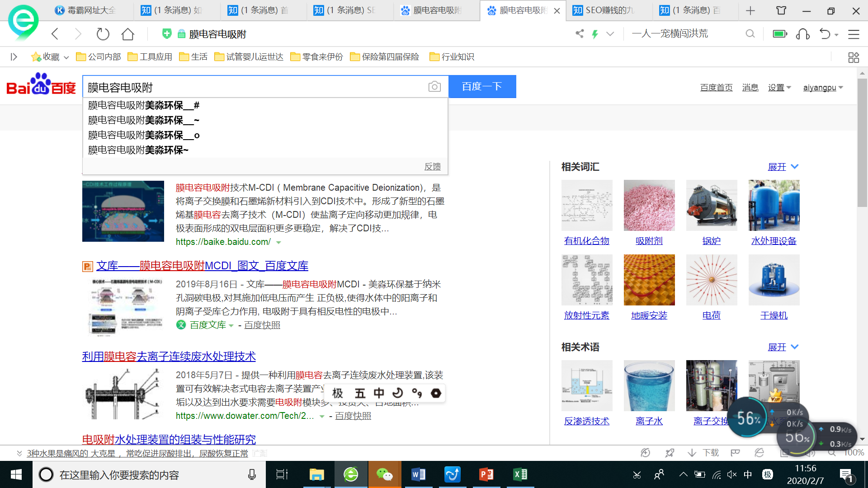This screenshot has height=488, width=868.
Task: Open the 公司内部 bookmarks folder
Action: 99,57
